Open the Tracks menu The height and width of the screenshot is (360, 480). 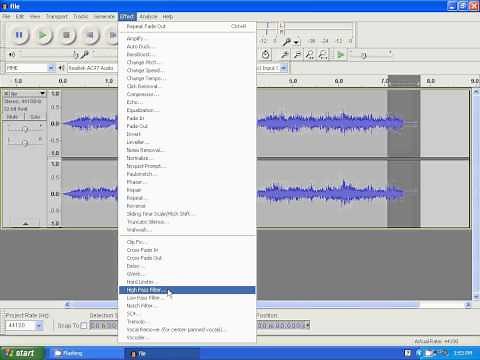(x=80, y=16)
